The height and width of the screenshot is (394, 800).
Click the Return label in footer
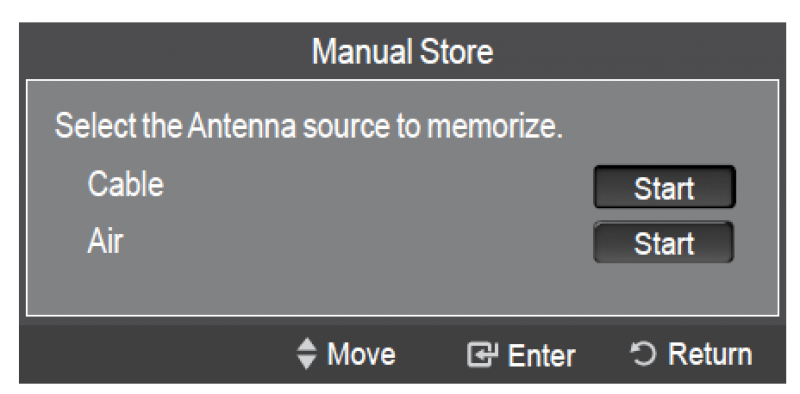tap(710, 354)
